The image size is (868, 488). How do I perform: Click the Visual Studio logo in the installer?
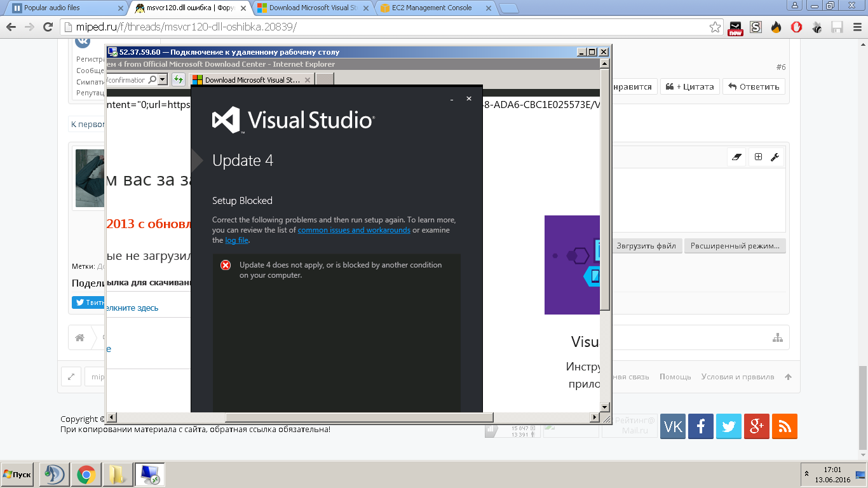293,119
